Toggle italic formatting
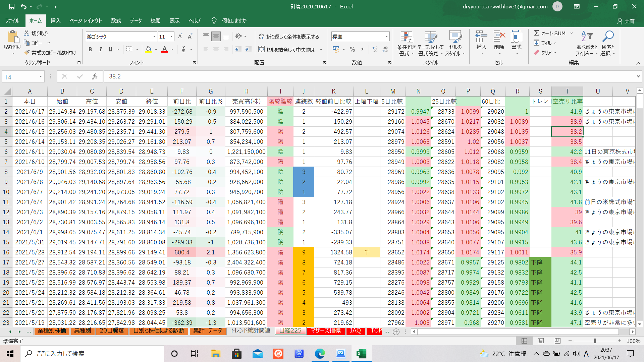 coord(100,49)
